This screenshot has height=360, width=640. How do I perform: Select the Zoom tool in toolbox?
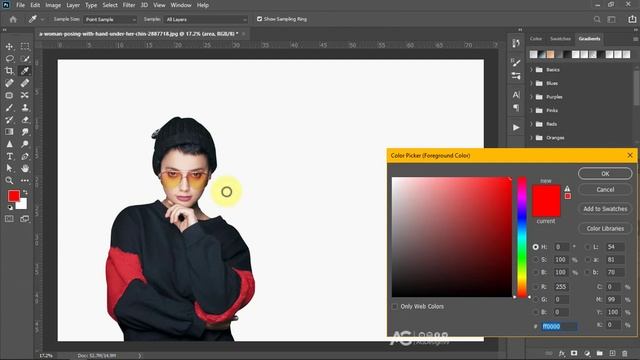[9, 180]
